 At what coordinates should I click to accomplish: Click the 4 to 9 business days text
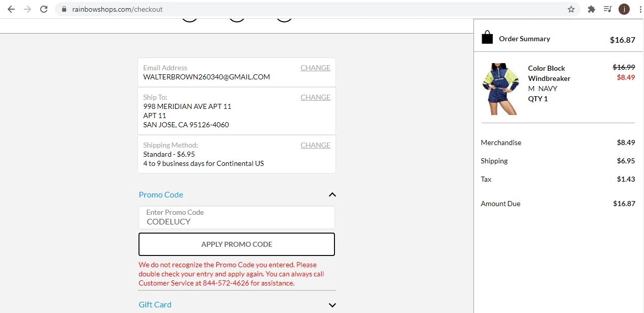pyautogui.click(x=204, y=163)
